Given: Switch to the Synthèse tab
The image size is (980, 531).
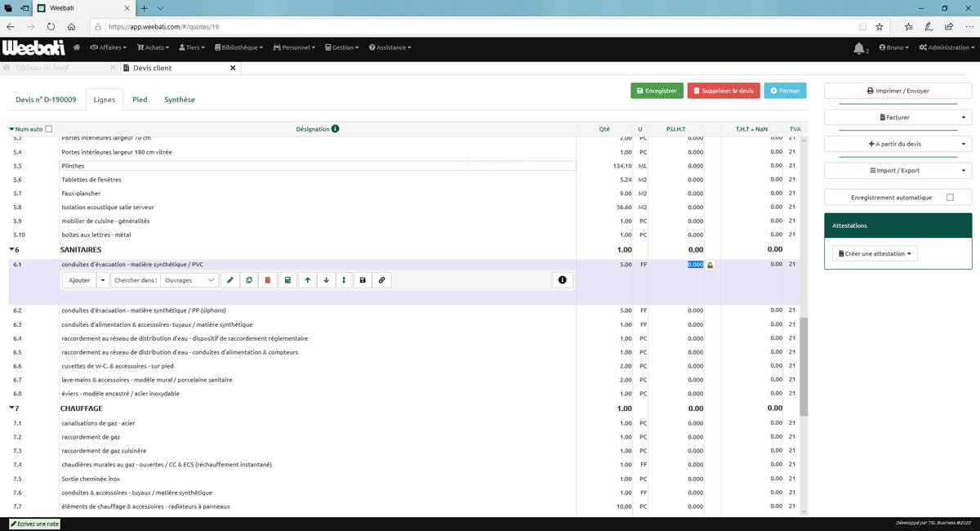Looking at the screenshot, I should point(180,100).
